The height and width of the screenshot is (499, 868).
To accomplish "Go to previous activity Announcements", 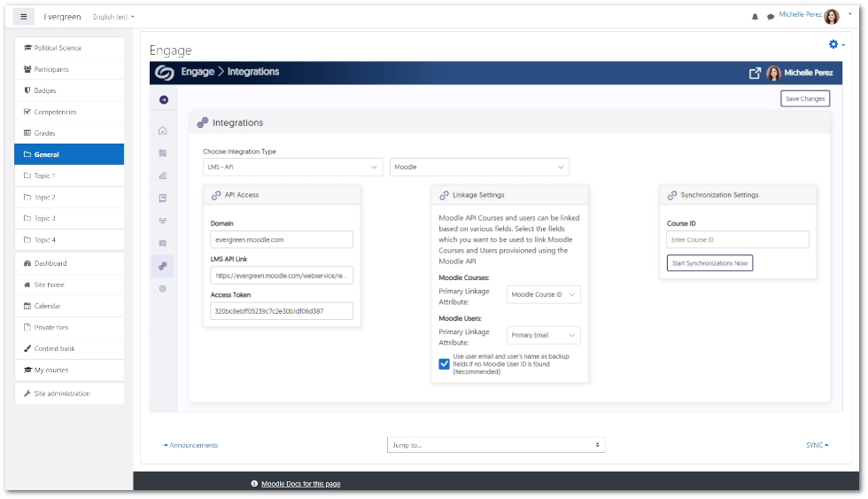I will pos(190,445).
